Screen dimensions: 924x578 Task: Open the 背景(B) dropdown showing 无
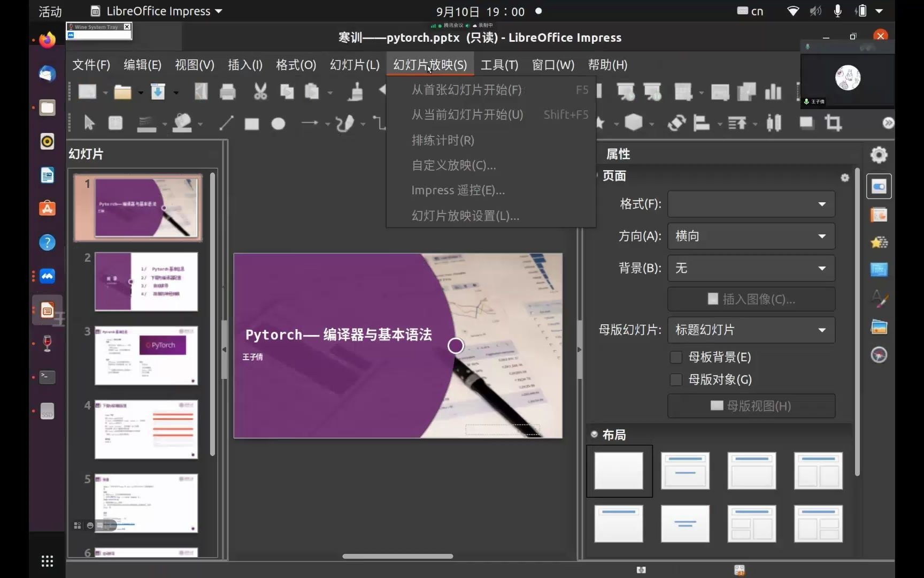[751, 268]
